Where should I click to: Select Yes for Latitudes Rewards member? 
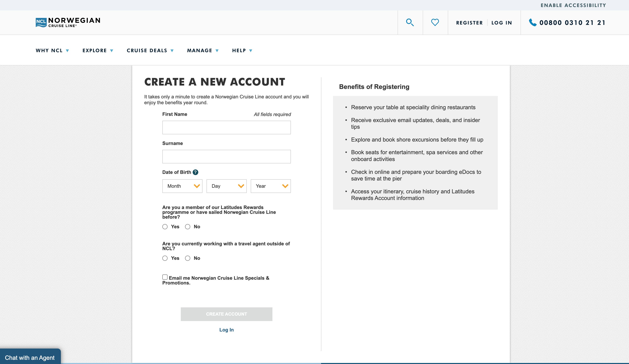click(x=165, y=226)
